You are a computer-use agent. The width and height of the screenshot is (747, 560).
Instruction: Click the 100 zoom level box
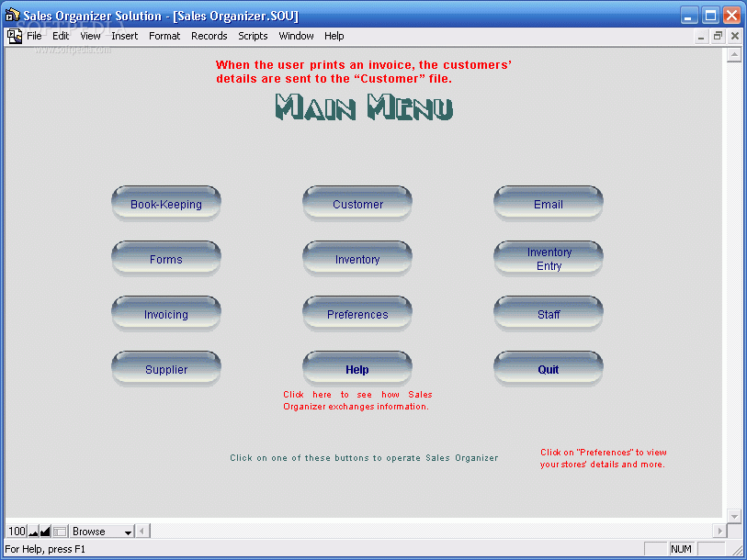pyautogui.click(x=17, y=531)
